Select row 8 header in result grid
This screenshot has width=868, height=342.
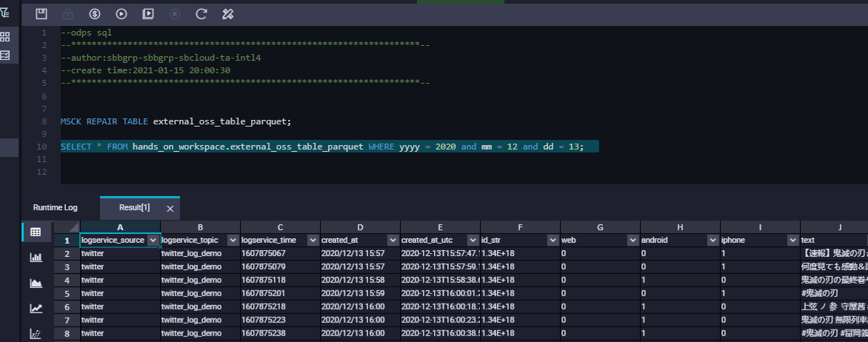67,333
